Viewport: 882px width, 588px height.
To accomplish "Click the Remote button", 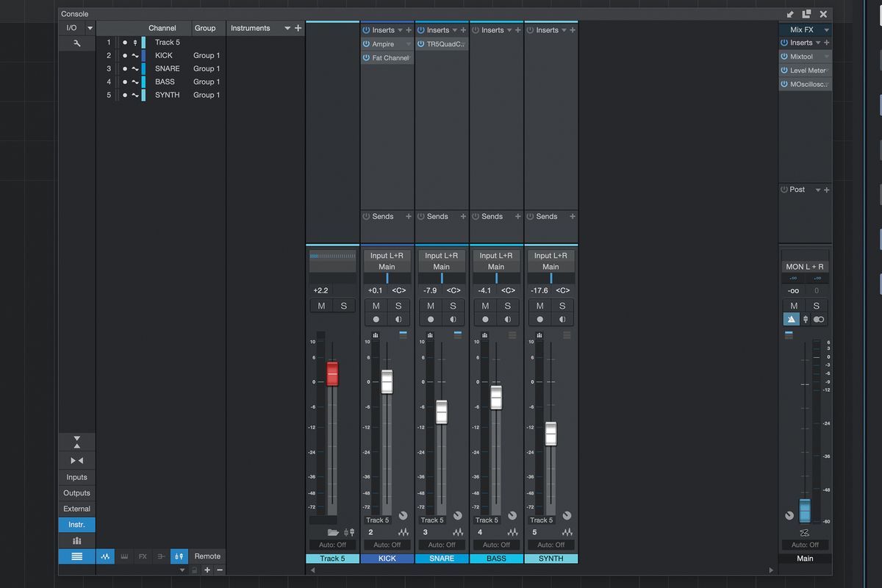I will [x=207, y=556].
